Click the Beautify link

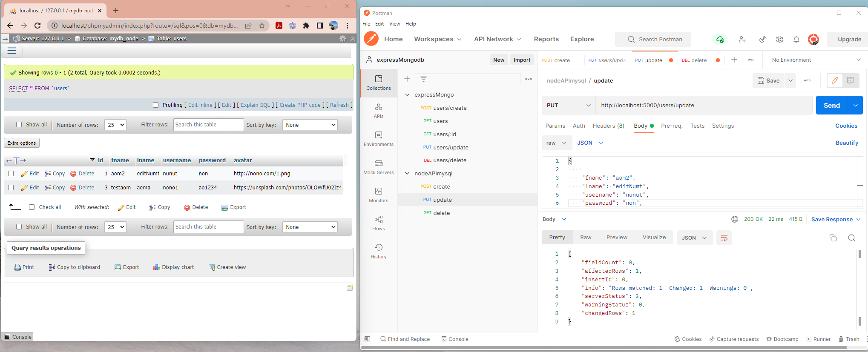pyautogui.click(x=846, y=143)
